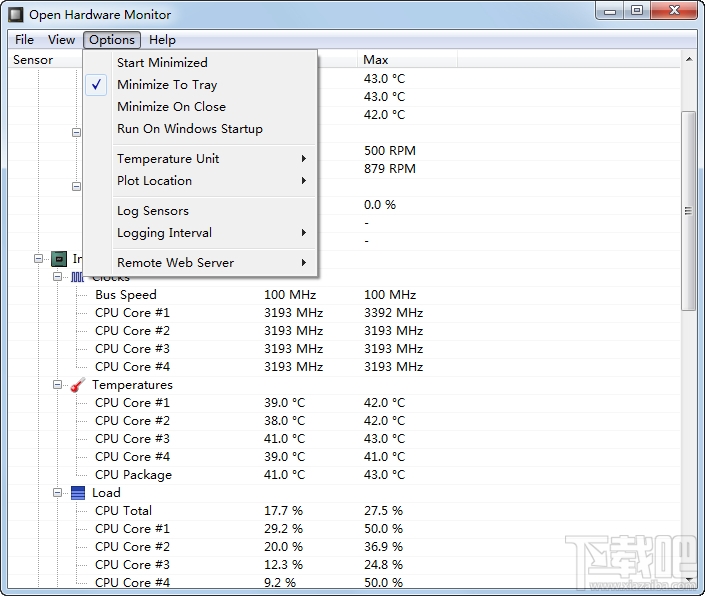Screen dimensions: 705x596
Task: Collapse the node above the RPM rows
Action: point(76,133)
